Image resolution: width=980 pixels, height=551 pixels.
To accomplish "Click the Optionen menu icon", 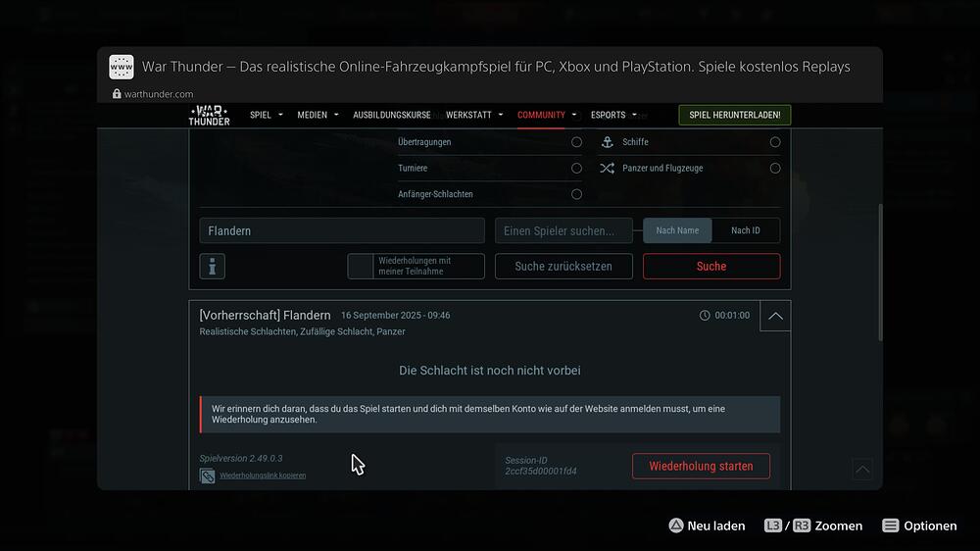I will 891,526.
